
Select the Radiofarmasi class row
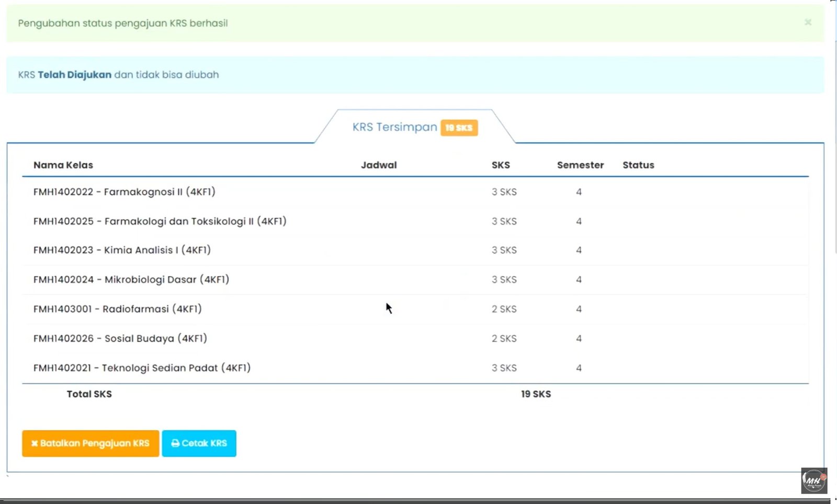(415, 309)
